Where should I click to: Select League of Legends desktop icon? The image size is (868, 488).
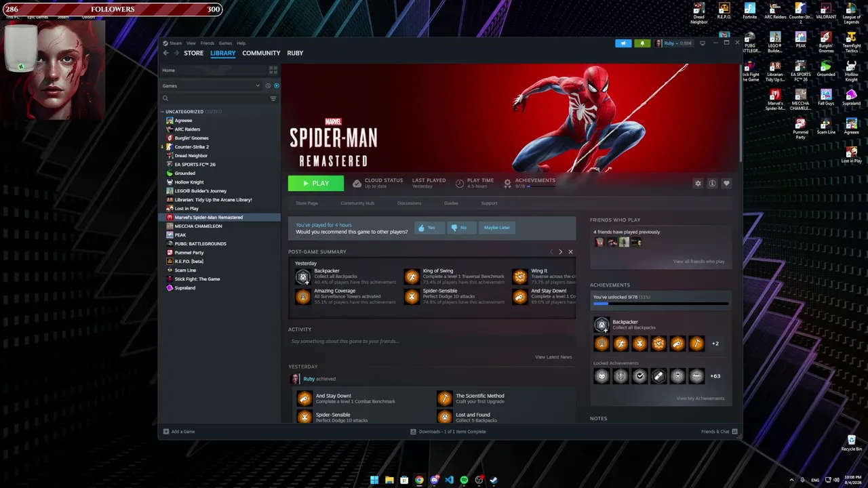tap(851, 14)
